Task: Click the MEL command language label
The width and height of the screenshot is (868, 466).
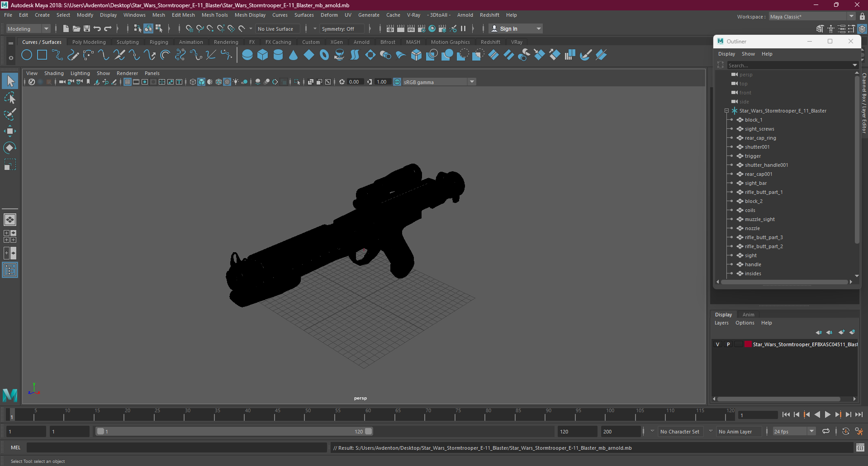Action: (x=16, y=447)
